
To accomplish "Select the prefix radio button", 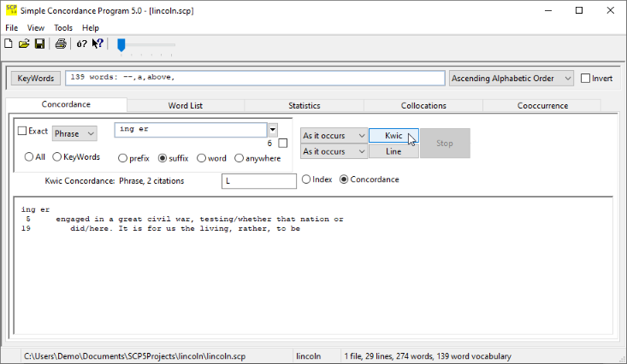I will coord(123,158).
